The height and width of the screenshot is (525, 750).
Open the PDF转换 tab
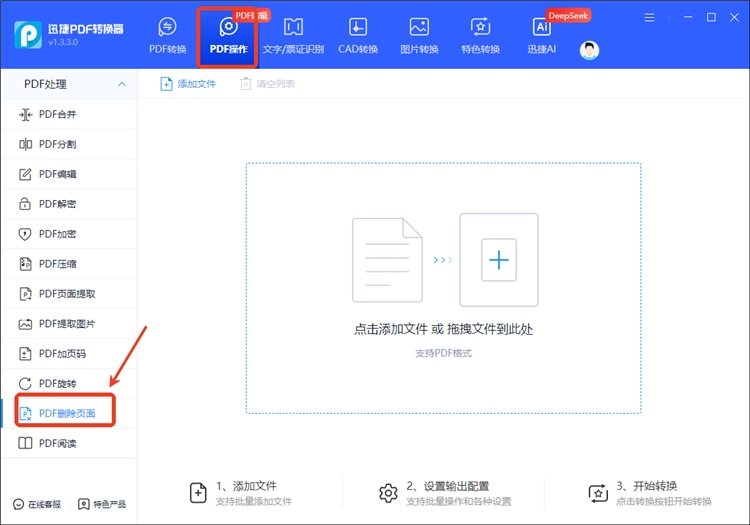(x=167, y=36)
